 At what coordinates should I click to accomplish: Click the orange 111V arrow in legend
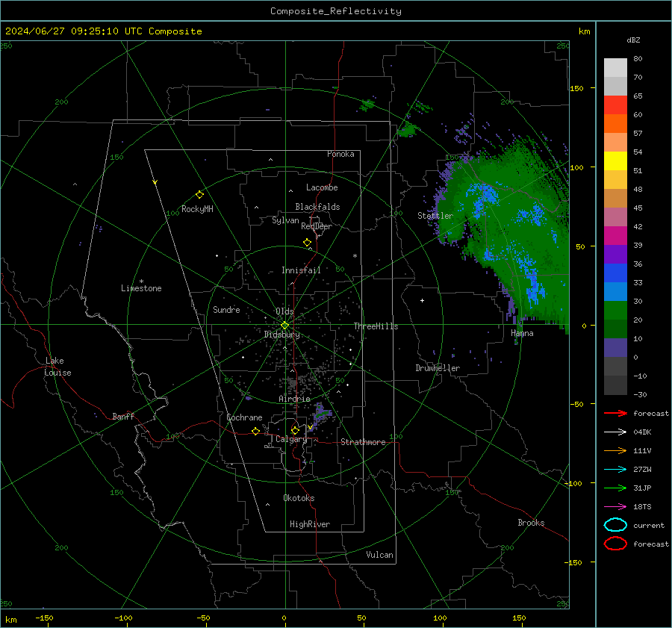[615, 450]
